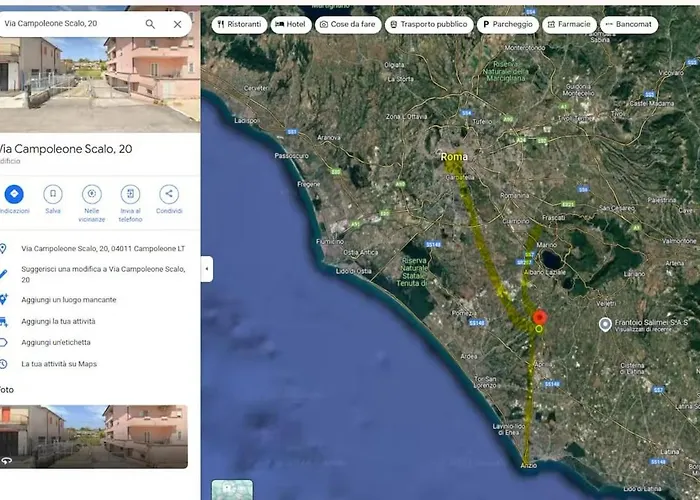Image resolution: width=700 pixels, height=500 pixels.
Task: Open the map layers thumbnail
Action: [x=232, y=490]
